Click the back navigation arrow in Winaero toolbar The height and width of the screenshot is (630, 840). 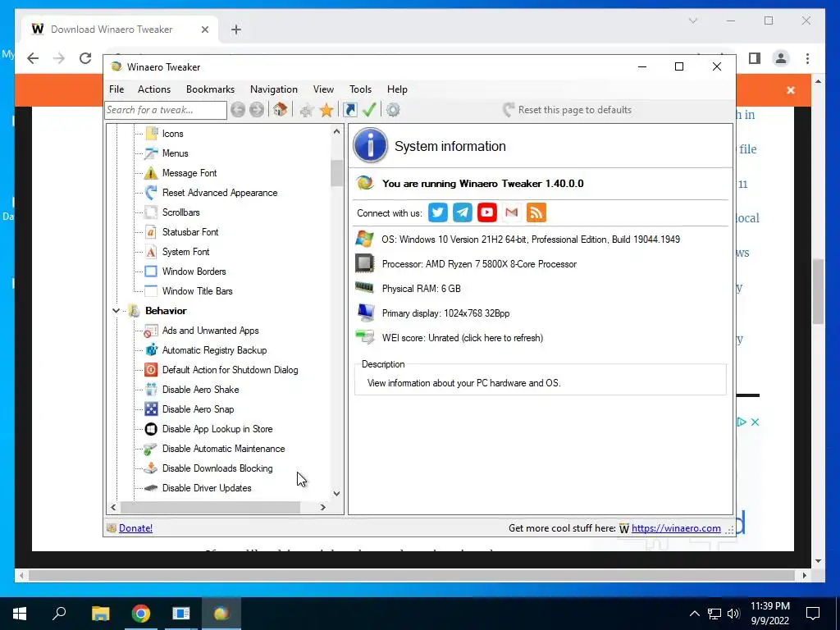coord(238,110)
